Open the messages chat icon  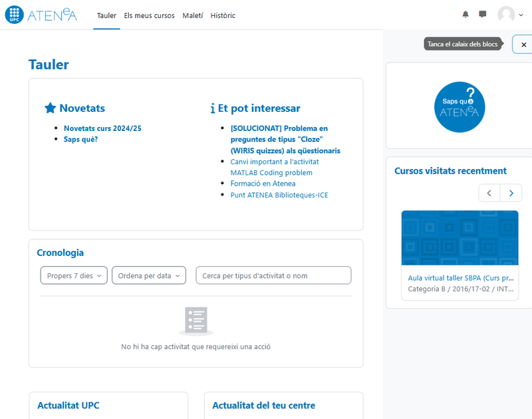coord(483,15)
